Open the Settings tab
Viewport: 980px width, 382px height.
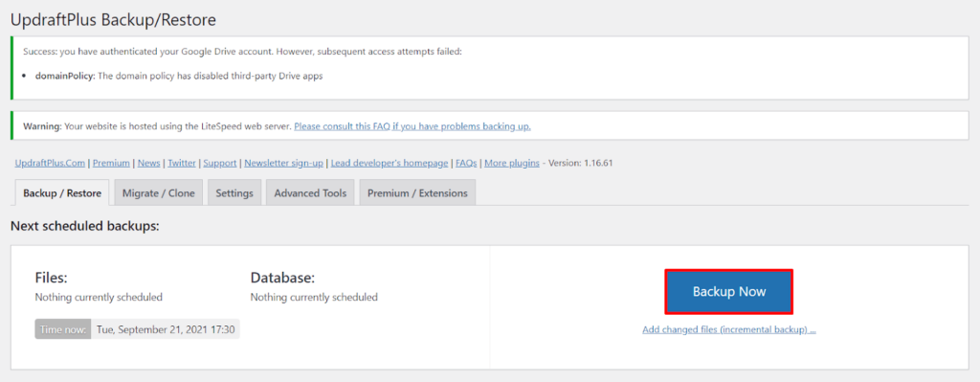(x=234, y=193)
